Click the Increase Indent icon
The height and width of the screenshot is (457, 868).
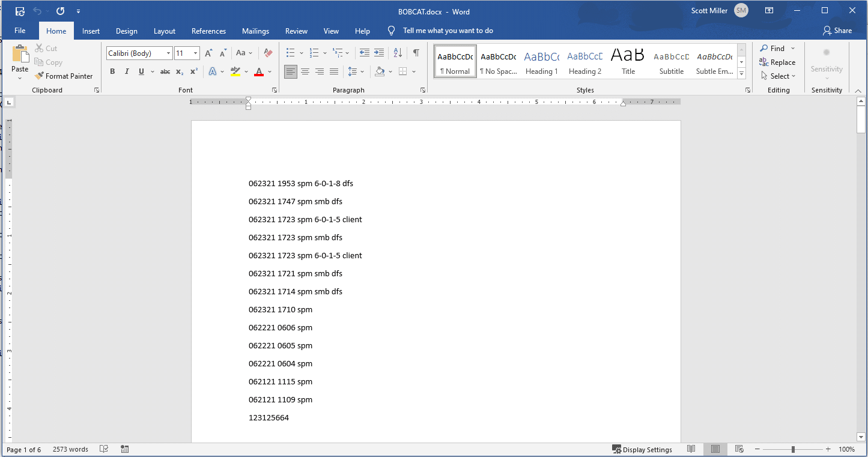click(379, 53)
